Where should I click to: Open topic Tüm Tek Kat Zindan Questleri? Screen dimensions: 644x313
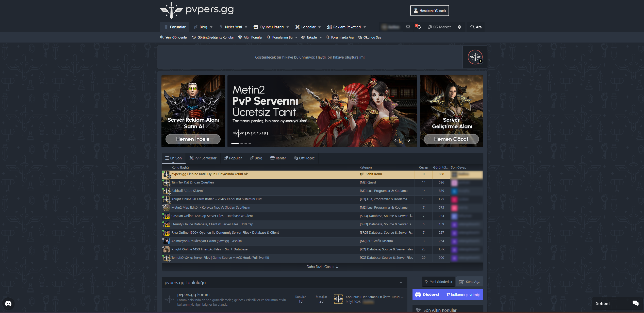pos(193,182)
